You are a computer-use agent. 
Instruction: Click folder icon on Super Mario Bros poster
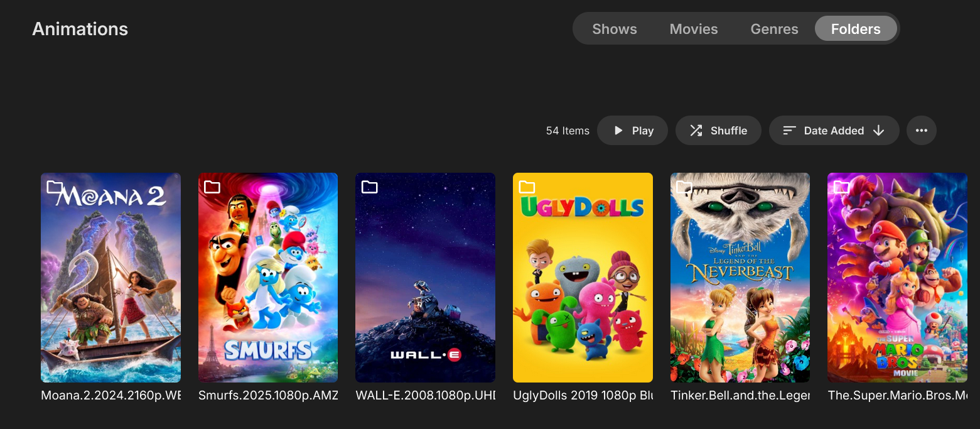841,187
